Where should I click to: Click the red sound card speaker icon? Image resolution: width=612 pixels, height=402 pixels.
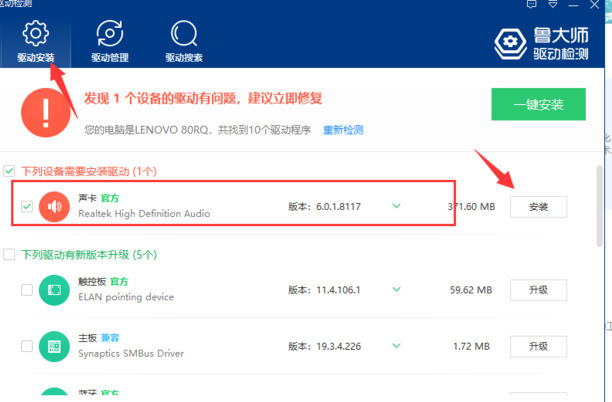(54, 206)
